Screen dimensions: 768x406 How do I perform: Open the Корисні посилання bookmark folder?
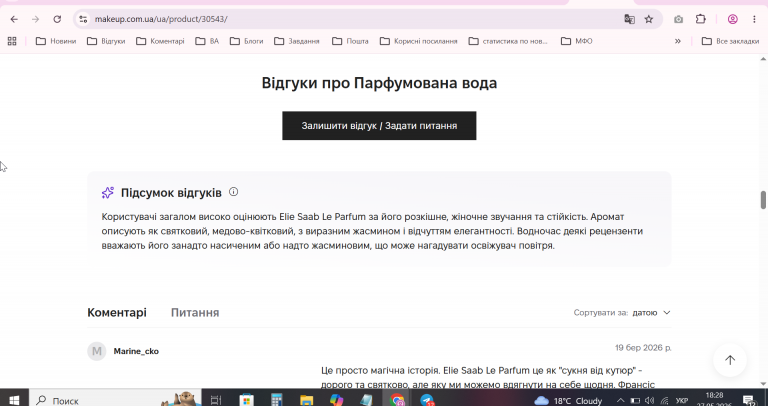click(x=419, y=41)
